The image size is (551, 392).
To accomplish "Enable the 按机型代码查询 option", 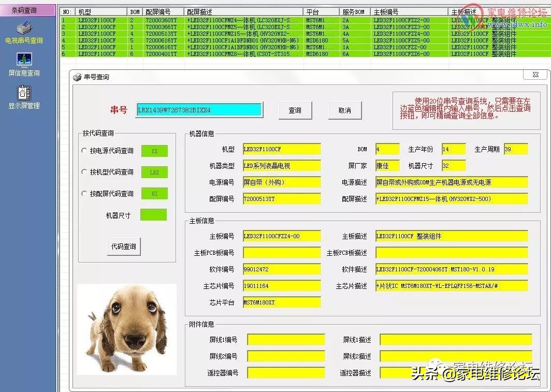I will click(83, 172).
